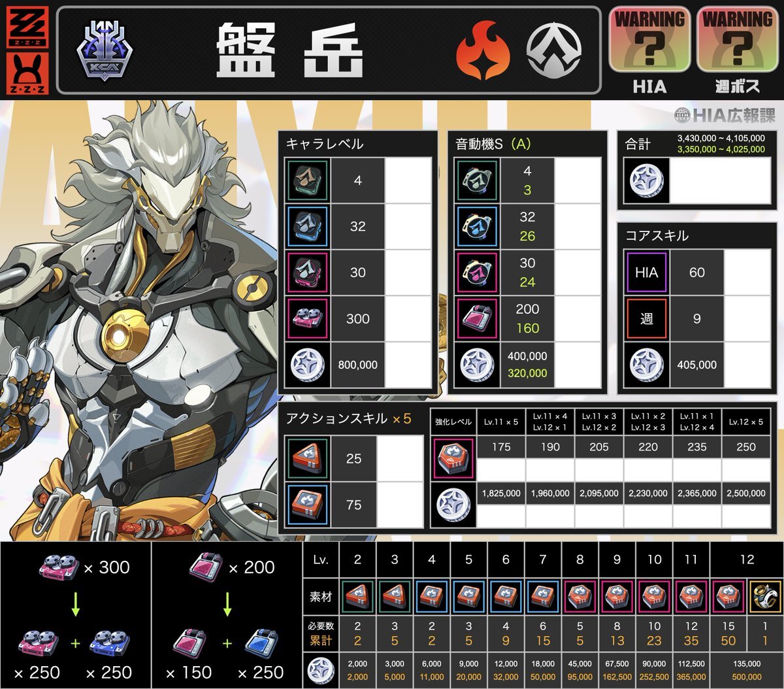This screenshot has height=689, width=784.
Task: Click the Denny coin icon in 合計 panel
Action: pyautogui.click(x=646, y=181)
